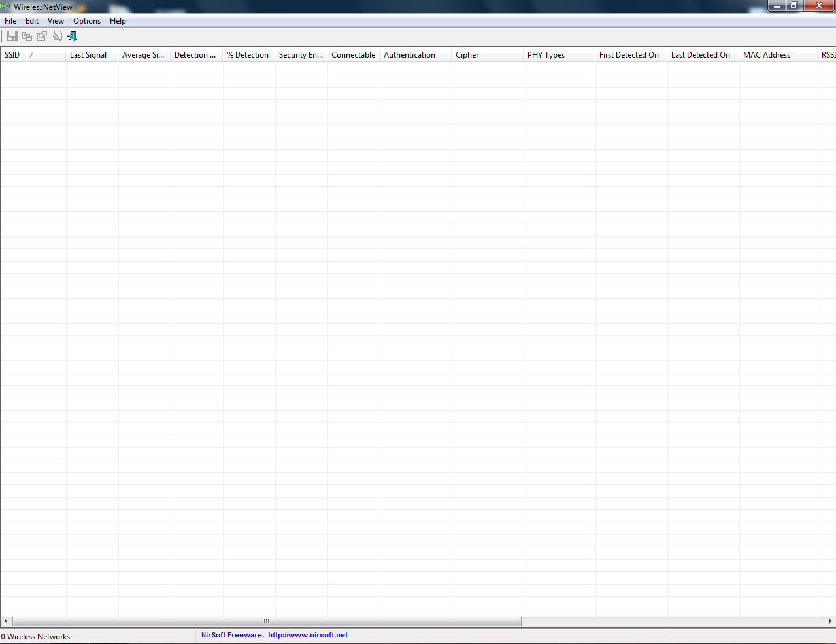
Task: Restore down the WirelessNetView window
Action: point(794,6)
